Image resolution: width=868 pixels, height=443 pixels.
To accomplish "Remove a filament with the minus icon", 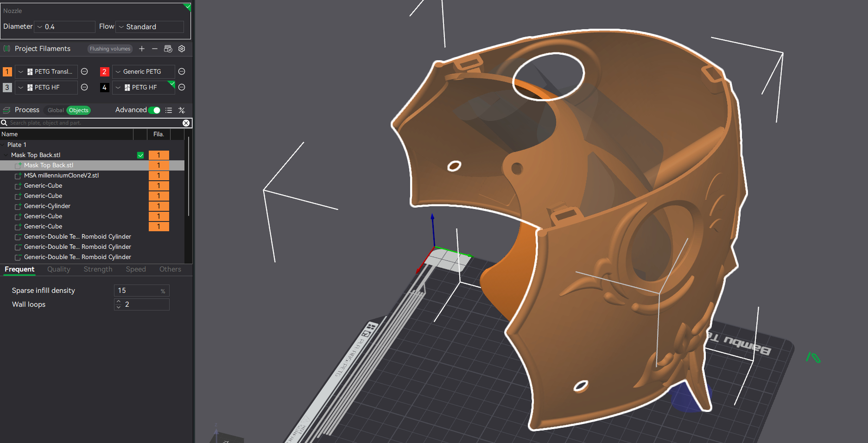I will pyautogui.click(x=155, y=49).
